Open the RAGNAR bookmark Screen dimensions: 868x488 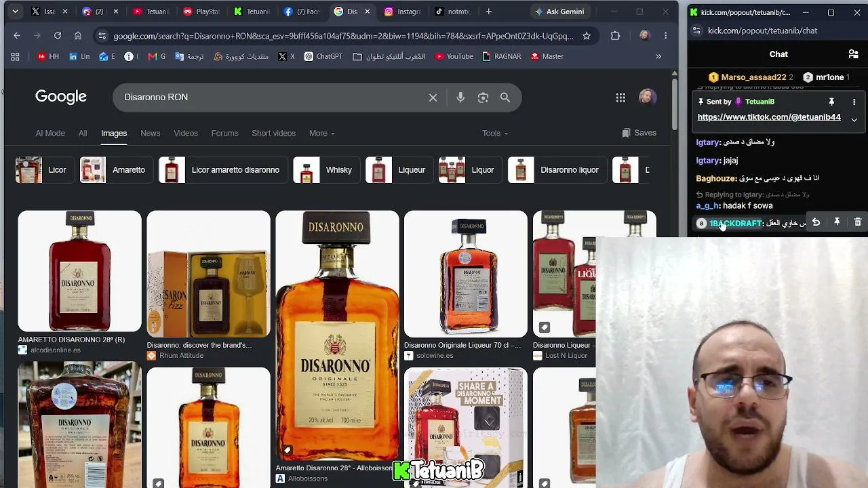coord(502,56)
